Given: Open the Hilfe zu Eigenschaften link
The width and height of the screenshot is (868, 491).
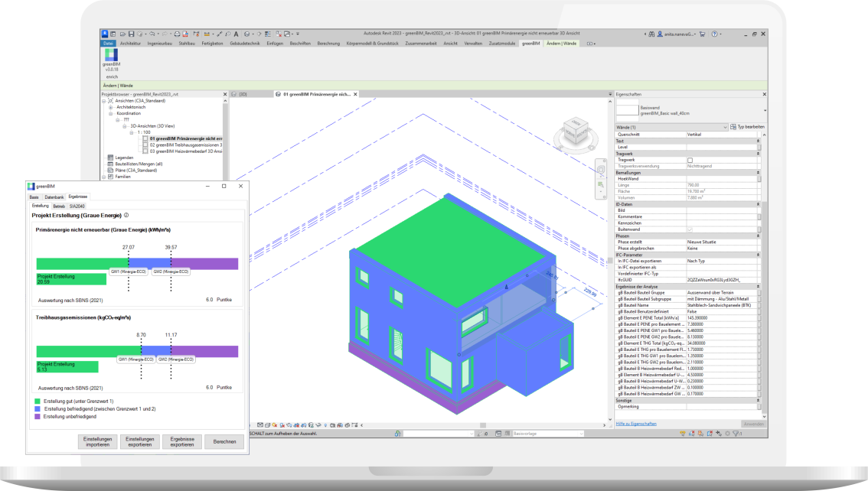Looking at the screenshot, I should [636, 424].
